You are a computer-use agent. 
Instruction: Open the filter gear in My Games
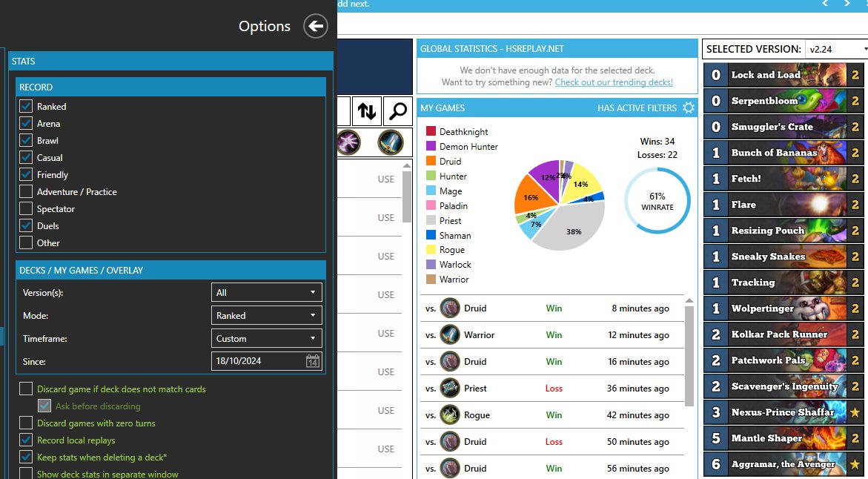[688, 108]
